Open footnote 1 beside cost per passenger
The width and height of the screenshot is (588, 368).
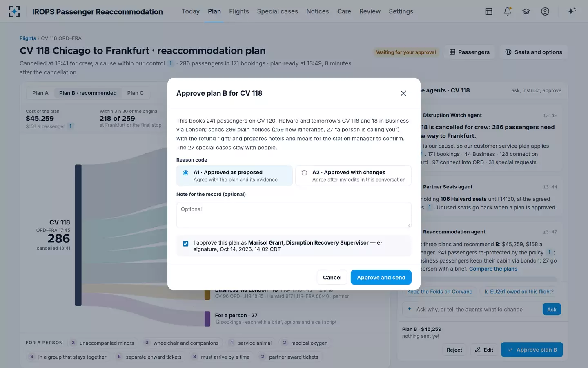(x=70, y=126)
